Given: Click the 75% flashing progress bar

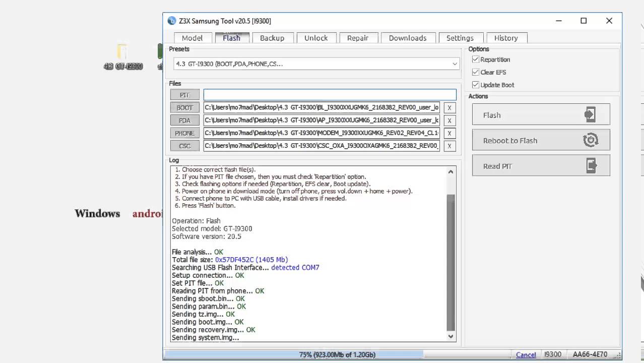Looking at the screenshot, I should coord(337,355).
